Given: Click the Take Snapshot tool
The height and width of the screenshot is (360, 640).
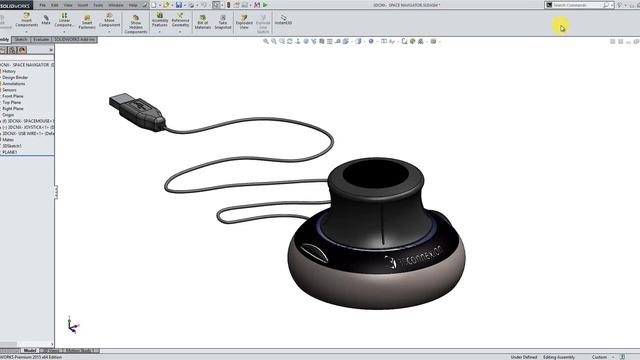Looking at the screenshot, I should [x=223, y=22].
